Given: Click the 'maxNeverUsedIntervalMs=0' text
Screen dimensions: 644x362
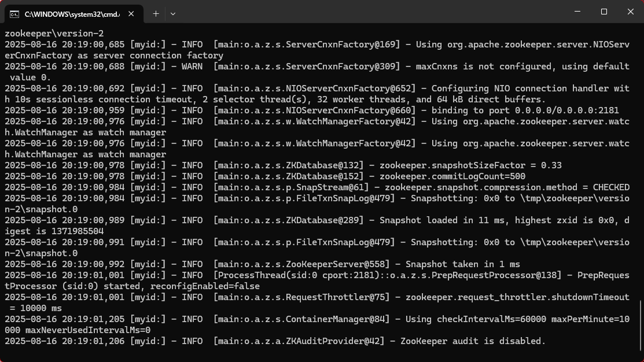Looking at the screenshot, I should 88,330.
